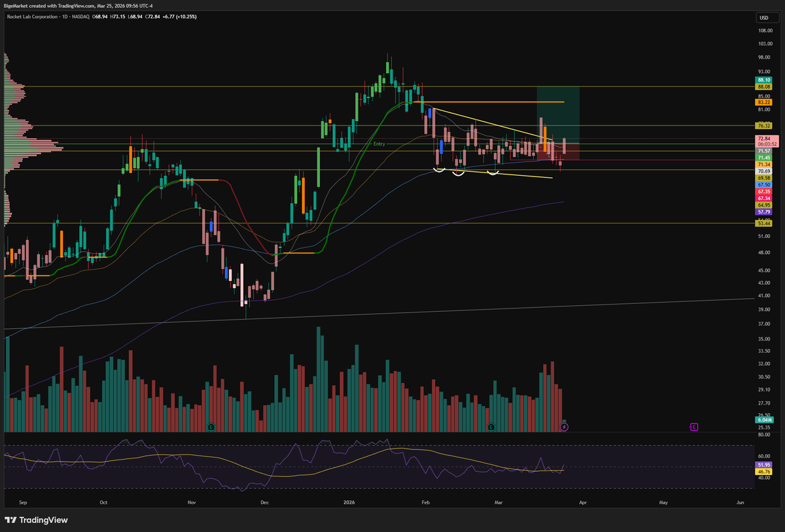Image resolution: width=785 pixels, height=532 pixels.
Task: Select the 76.32 price level label
Action: click(x=763, y=125)
